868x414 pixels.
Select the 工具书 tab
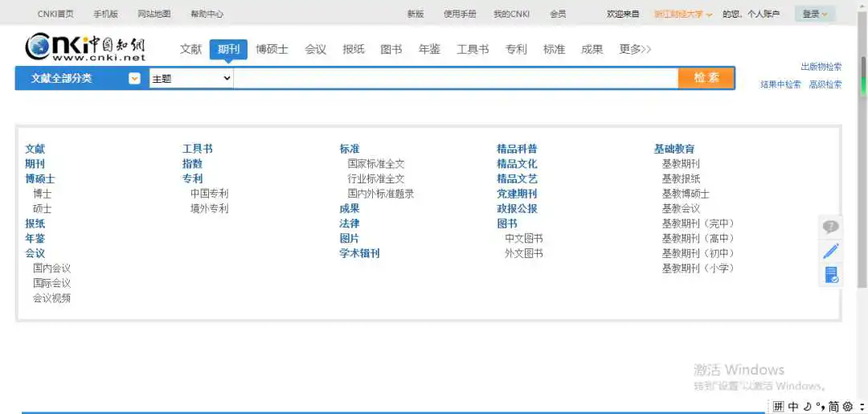coord(473,49)
